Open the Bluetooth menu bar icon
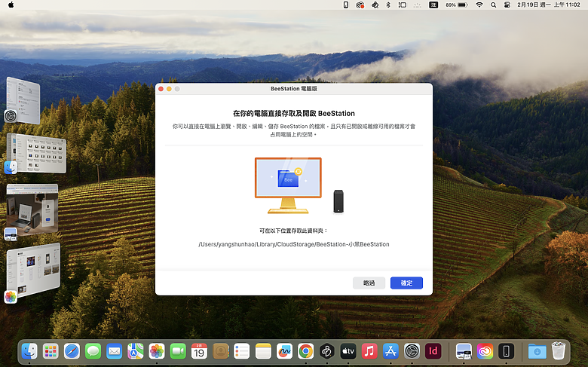588x367 pixels. [x=388, y=5]
